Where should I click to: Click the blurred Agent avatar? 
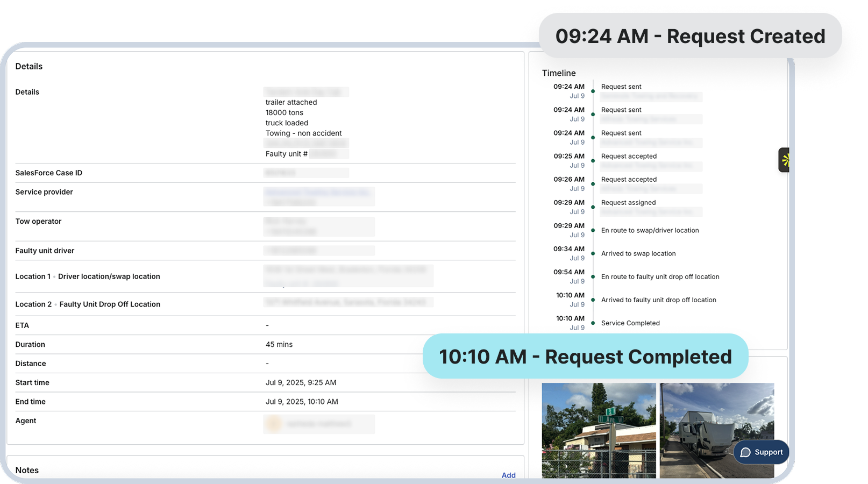pyautogui.click(x=274, y=424)
